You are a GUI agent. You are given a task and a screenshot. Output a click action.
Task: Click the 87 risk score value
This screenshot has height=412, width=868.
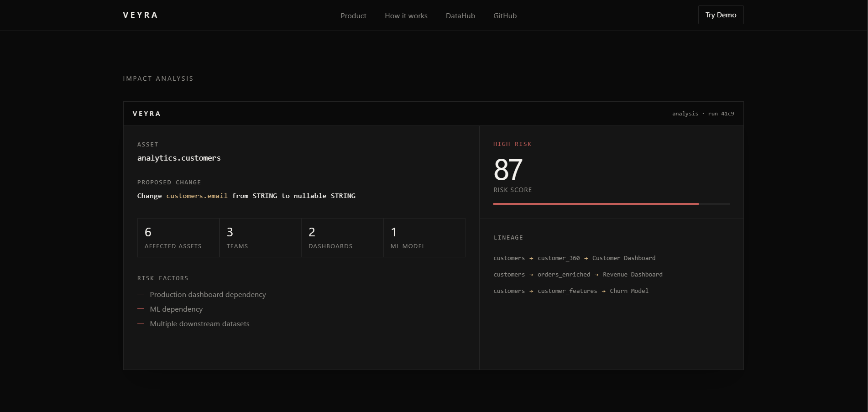point(508,170)
